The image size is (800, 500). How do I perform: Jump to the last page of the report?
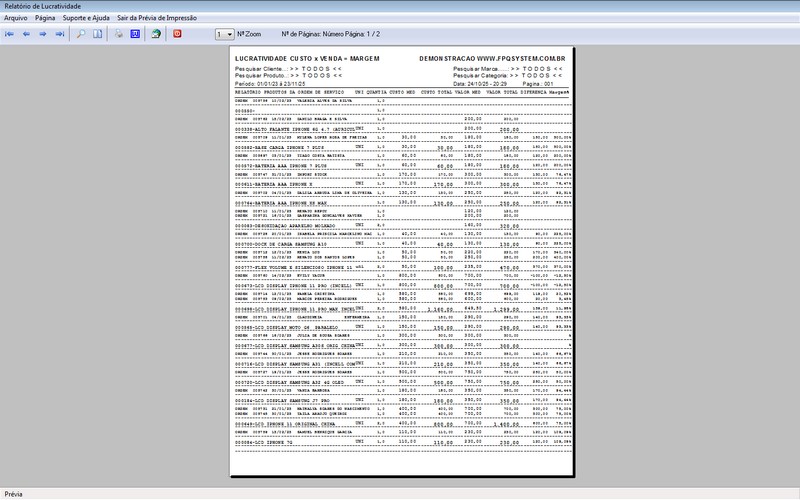[60, 34]
